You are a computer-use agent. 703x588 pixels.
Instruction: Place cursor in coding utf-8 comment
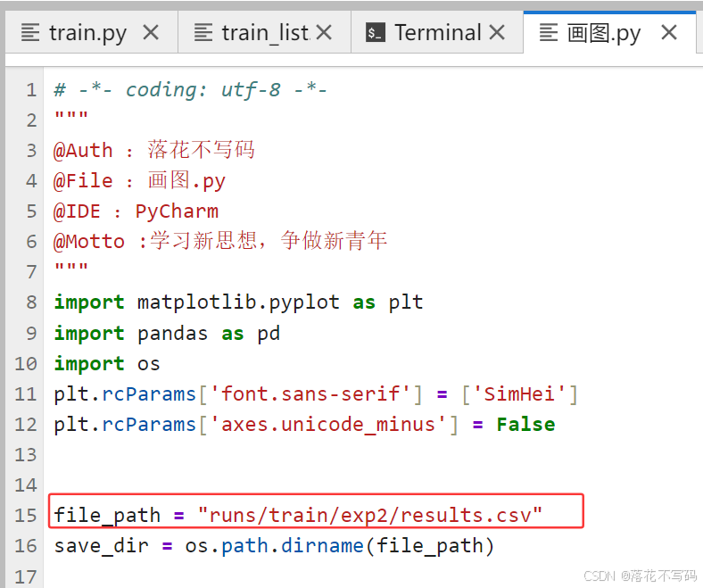[x=191, y=90]
